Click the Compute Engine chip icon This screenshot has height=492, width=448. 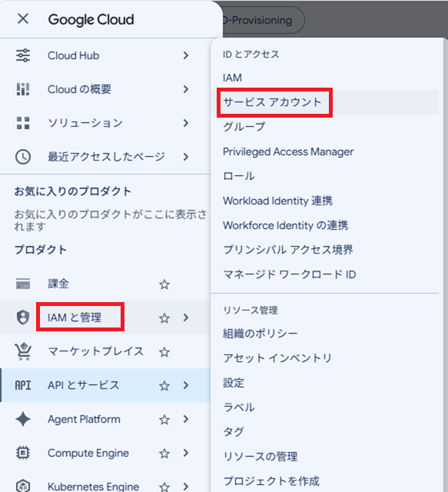(23, 453)
